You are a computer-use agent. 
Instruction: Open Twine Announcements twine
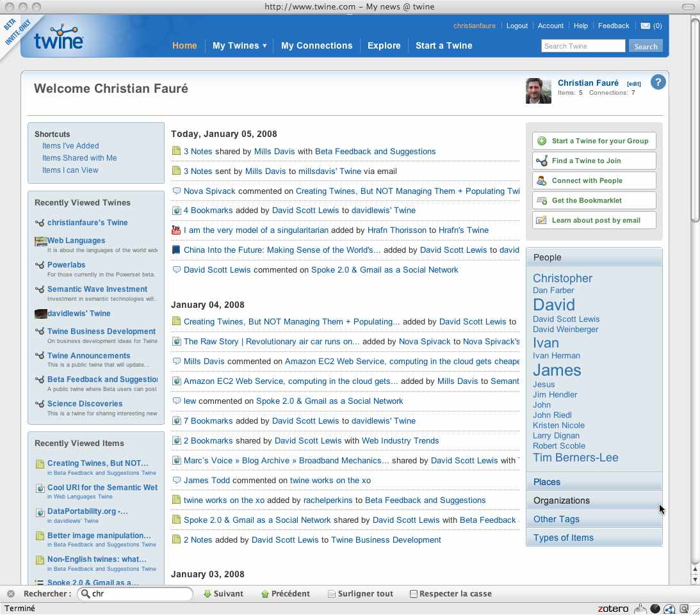[x=88, y=355]
